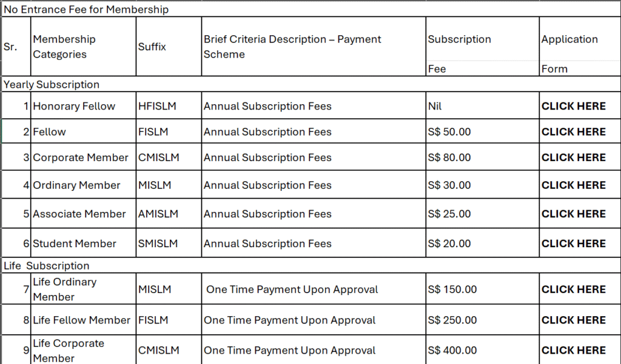Select the AMISLM suffix cell
Image resolution: width=621 pixels, height=364 pixels.
click(158, 214)
